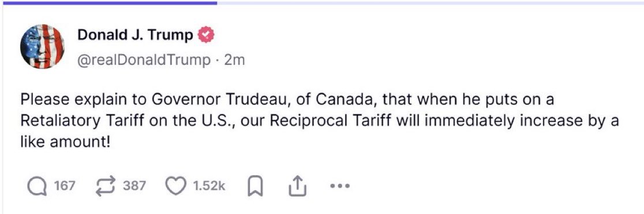Click the 2m post timestamp
Image resolution: width=644 pixels, height=214 pixels.
(234, 60)
